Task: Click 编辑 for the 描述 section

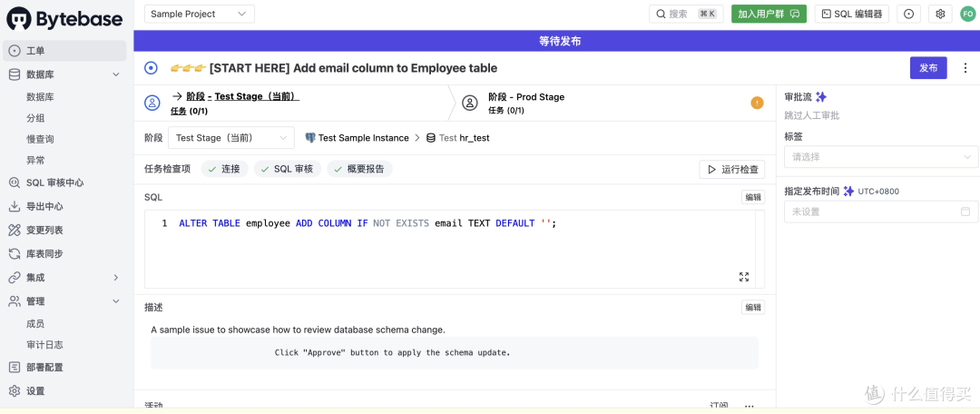Action: pyautogui.click(x=753, y=307)
